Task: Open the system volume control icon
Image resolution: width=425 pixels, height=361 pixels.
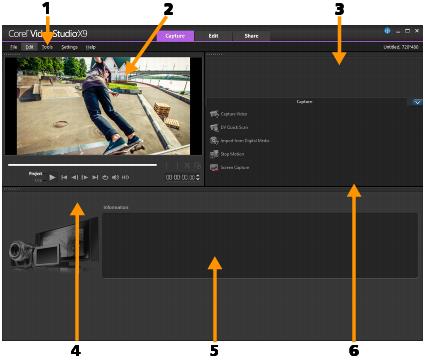Action: click(x=115, y=177)
